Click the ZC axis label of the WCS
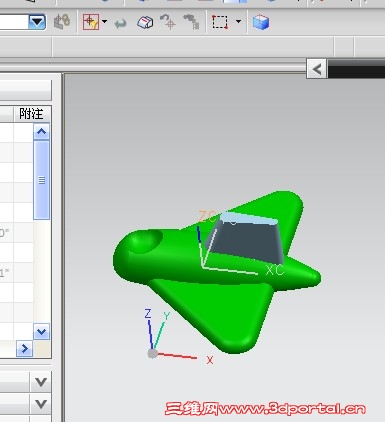This screenshot has width=385, height=422. [207, 217]
